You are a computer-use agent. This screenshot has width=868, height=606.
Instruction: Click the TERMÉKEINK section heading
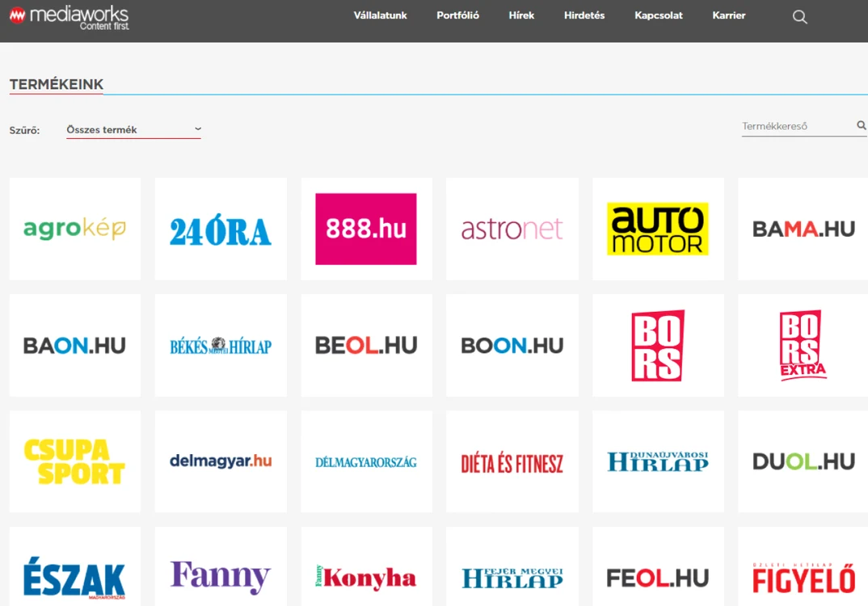tap(57, 84)
